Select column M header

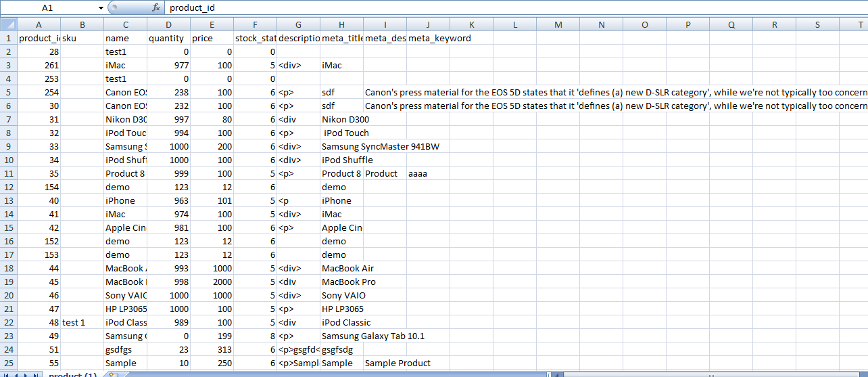pos(558,25)
